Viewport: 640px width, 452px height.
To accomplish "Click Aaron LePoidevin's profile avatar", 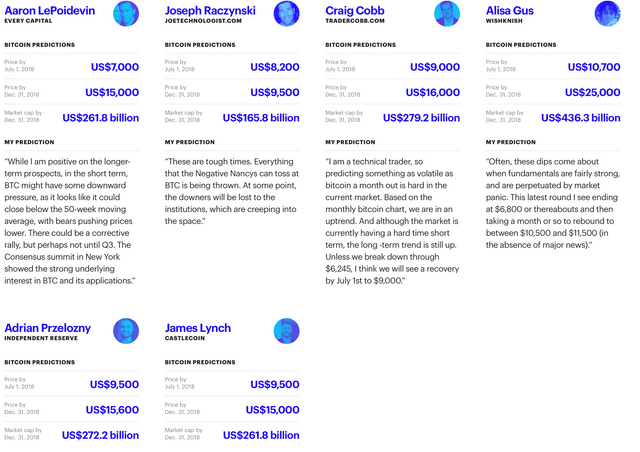I will [126, 14].
